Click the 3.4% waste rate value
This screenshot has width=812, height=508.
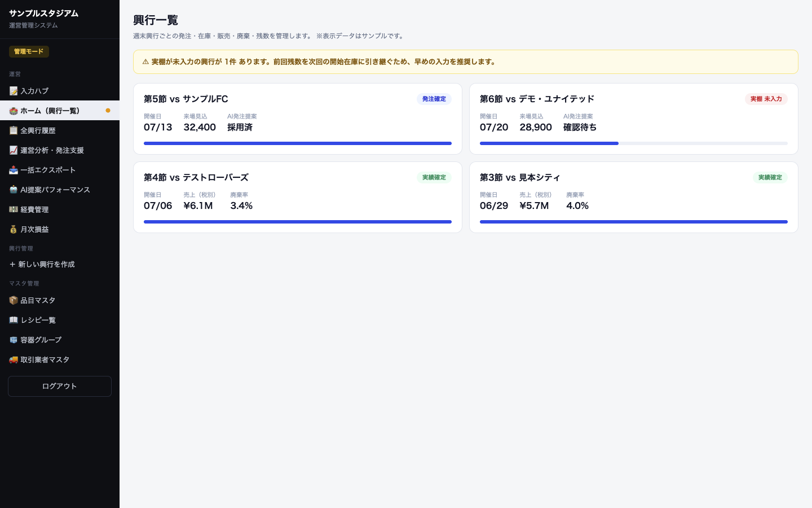pos(241,206)
